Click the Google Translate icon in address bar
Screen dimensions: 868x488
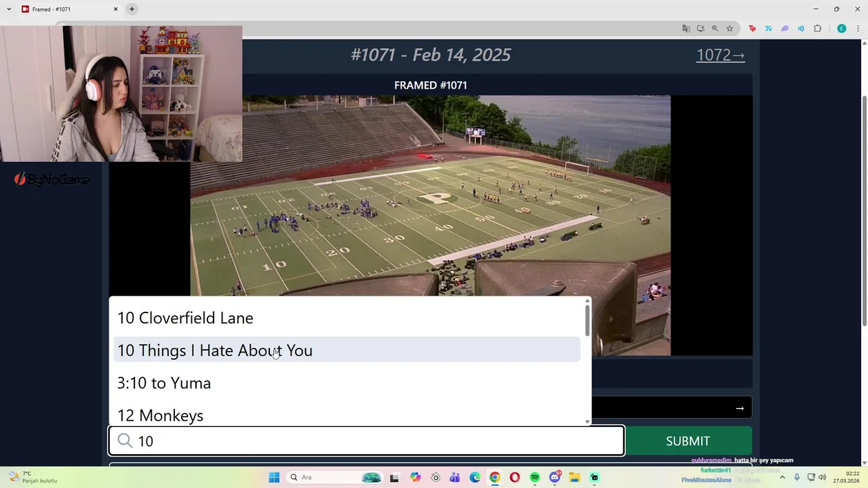(x=686, y=28)
